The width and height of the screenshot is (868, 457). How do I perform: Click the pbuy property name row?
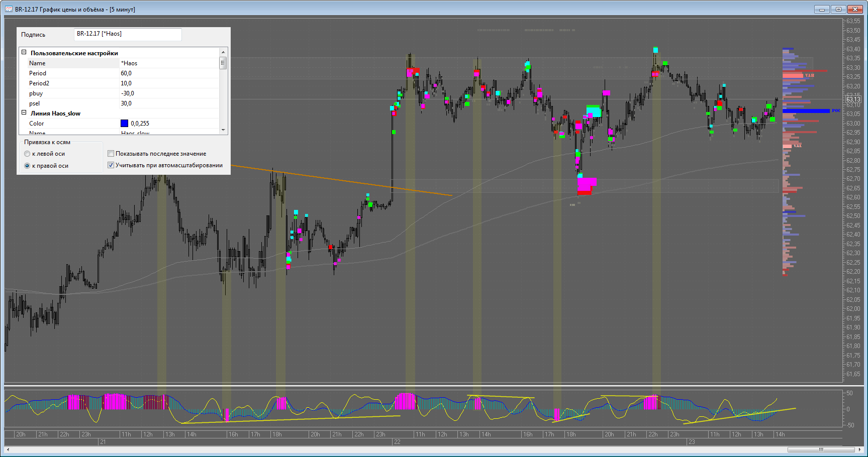73,93
